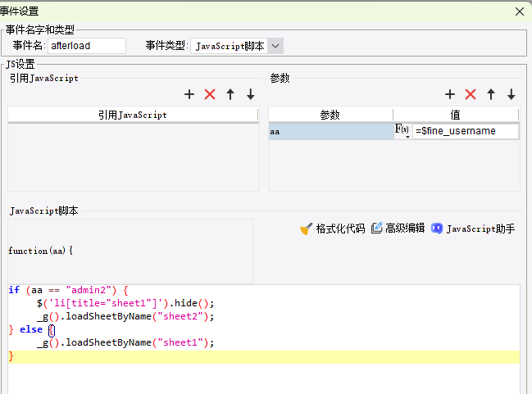Delete the selected parameter row
The image size is (532, 394).
pyautogui.click(x=471, y=95)
